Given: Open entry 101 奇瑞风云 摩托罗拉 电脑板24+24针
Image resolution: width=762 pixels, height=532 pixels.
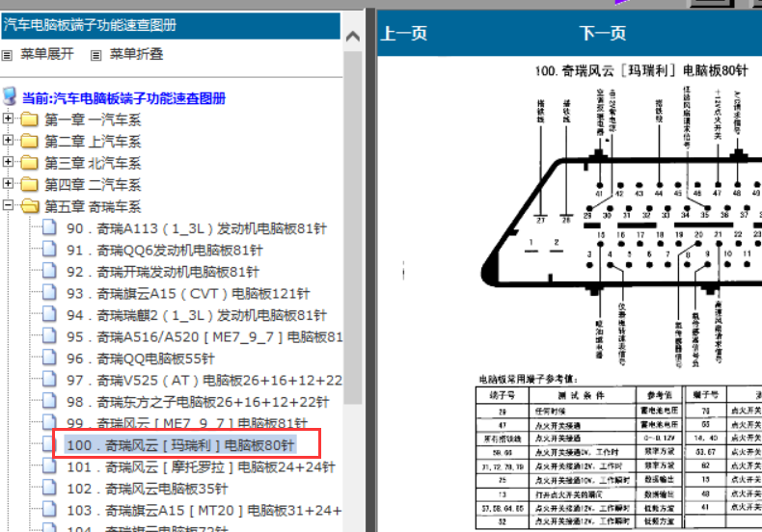Looking at the screenshot, I should tap(202, 467).
